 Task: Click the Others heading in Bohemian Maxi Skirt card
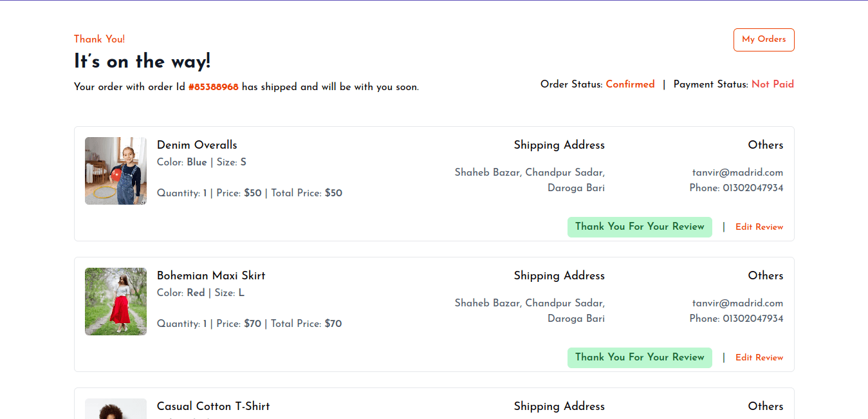pos(765,275)
